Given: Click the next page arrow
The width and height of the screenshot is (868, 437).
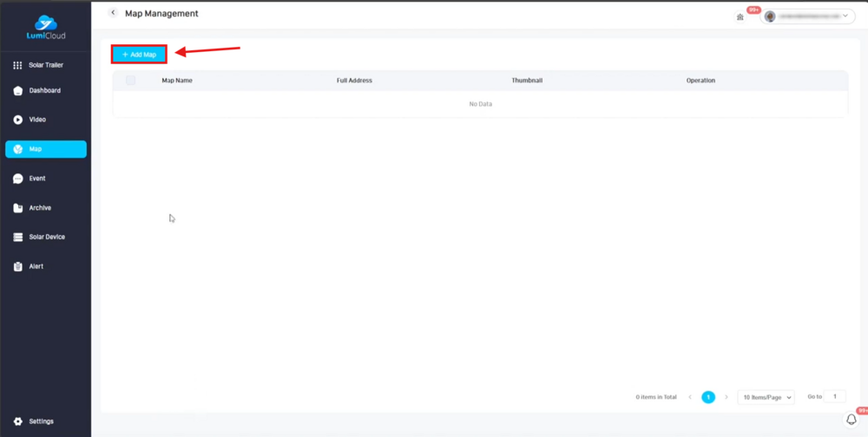Looking at the screenshot, I should tap(727, 397).
